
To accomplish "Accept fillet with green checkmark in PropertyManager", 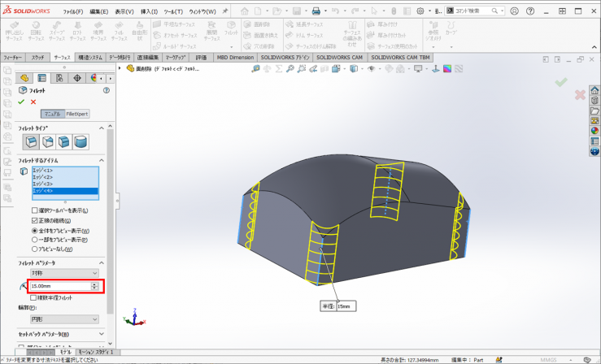I will (21, 102).
